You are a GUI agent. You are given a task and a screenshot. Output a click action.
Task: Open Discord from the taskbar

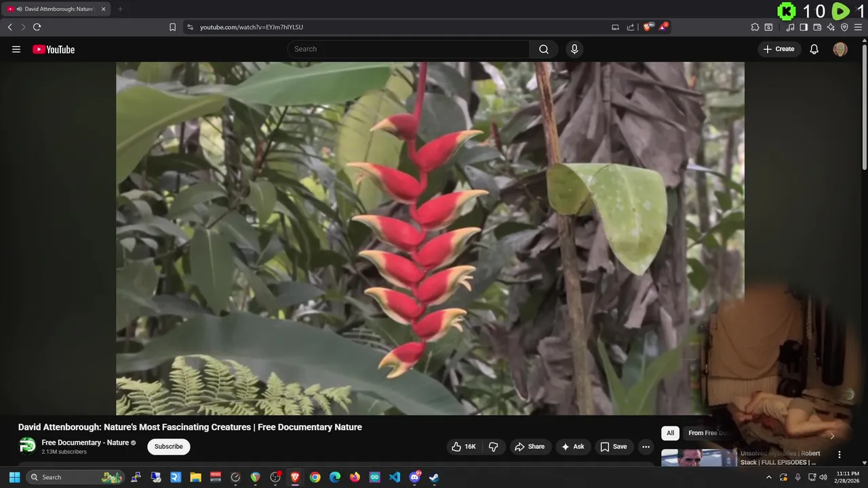pyautogui.click(x=414, y=477)
